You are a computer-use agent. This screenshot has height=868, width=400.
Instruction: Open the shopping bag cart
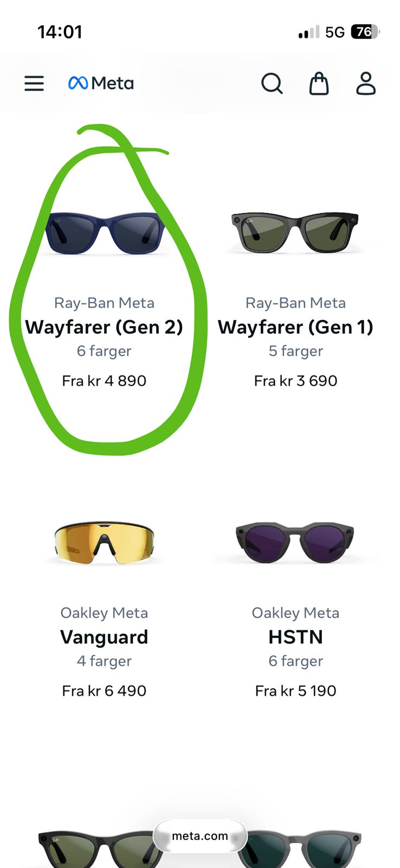pyautogui.click(x=319, y=84)
